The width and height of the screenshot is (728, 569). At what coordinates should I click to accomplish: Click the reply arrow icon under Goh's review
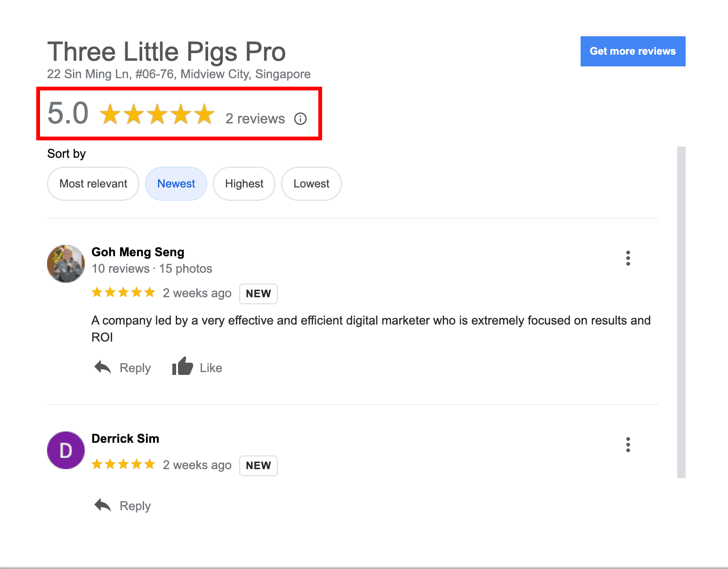tap(103, 367)
